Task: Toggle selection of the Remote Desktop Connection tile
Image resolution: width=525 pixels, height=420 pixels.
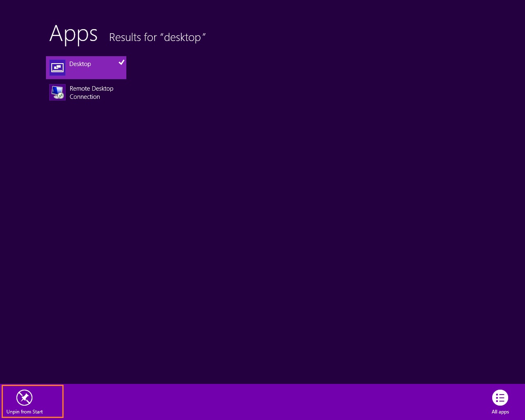Action: (86, 92)
